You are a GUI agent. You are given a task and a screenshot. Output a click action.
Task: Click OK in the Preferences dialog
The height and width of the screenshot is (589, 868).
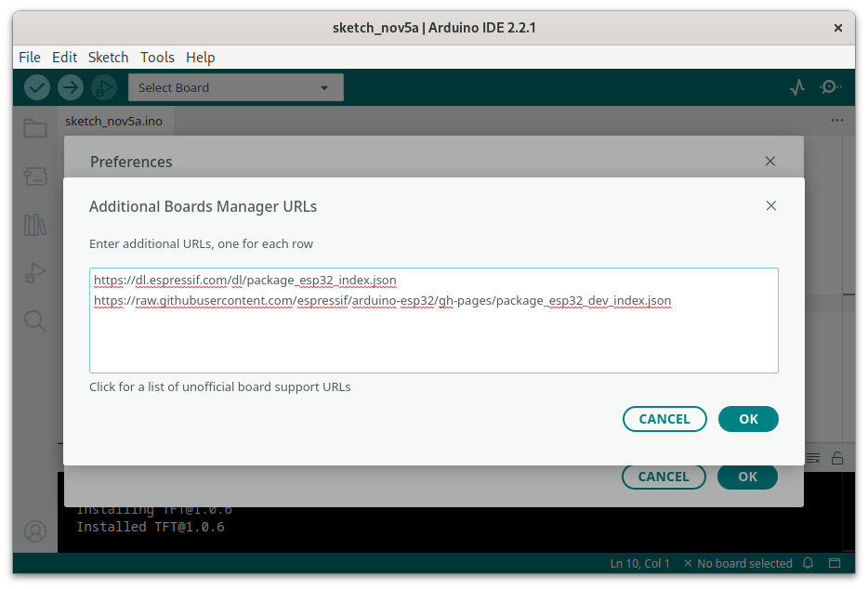click(747, 477)
